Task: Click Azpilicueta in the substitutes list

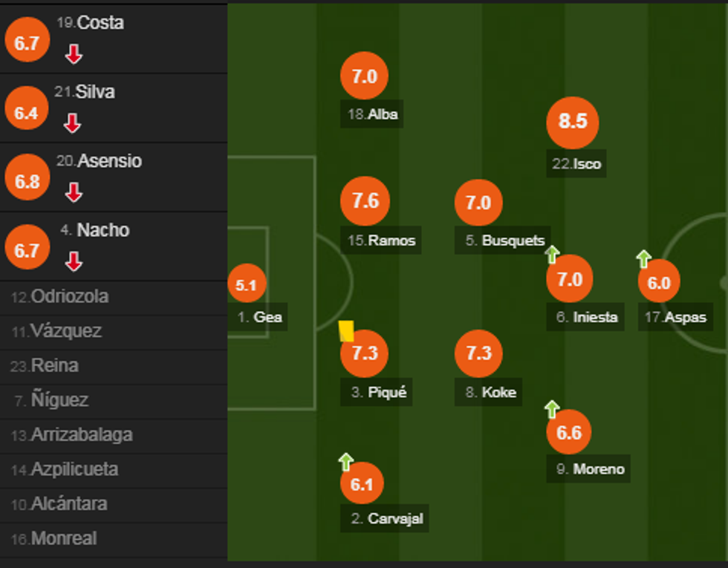Action: 74,469
